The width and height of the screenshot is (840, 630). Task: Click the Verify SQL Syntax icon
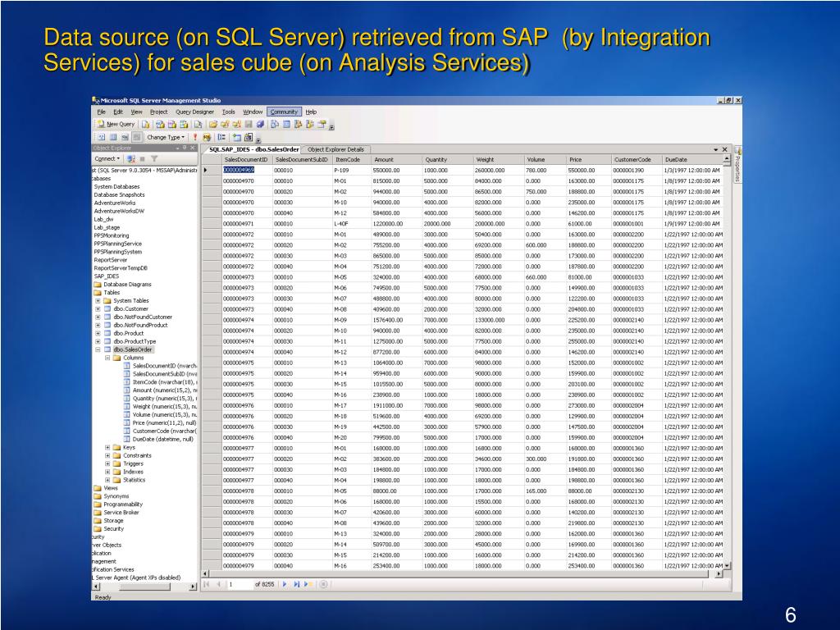point(207,137)
